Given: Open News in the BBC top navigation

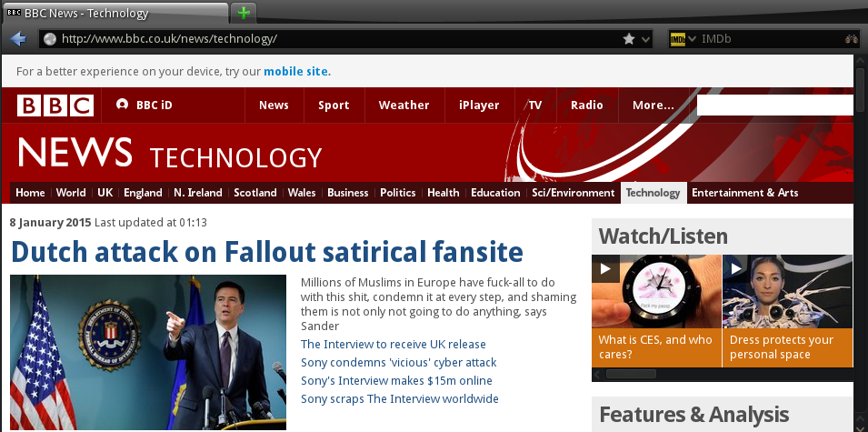Looking at the screenshot, I should (x=274, y=105).
